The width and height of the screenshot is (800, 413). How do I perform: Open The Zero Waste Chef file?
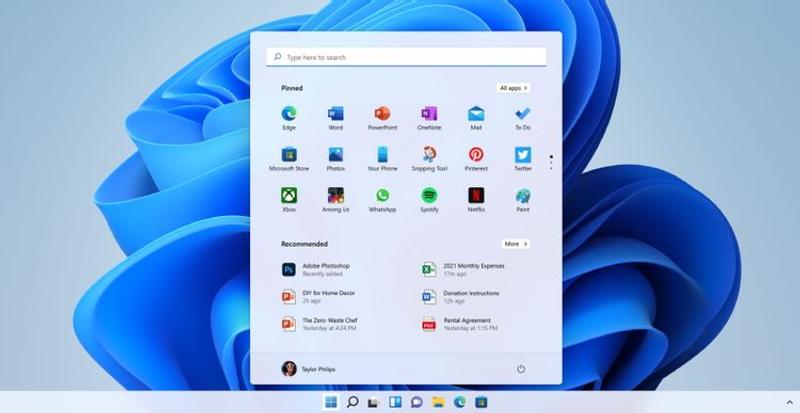click(x=319, y=324)
